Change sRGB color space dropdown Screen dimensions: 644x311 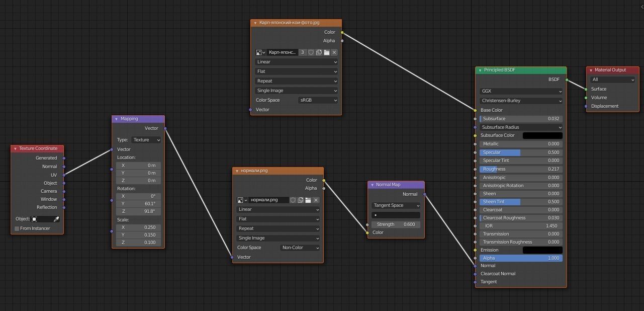point(318,100)
